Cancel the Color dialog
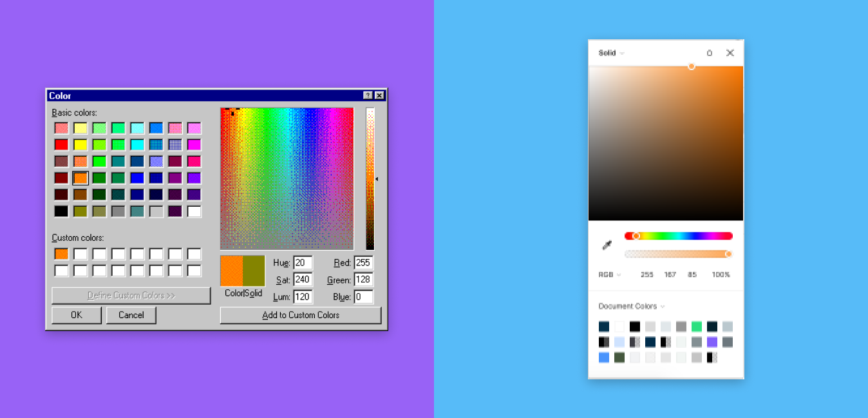The width and height of the screenshot is (868, 418). point(131,315)
